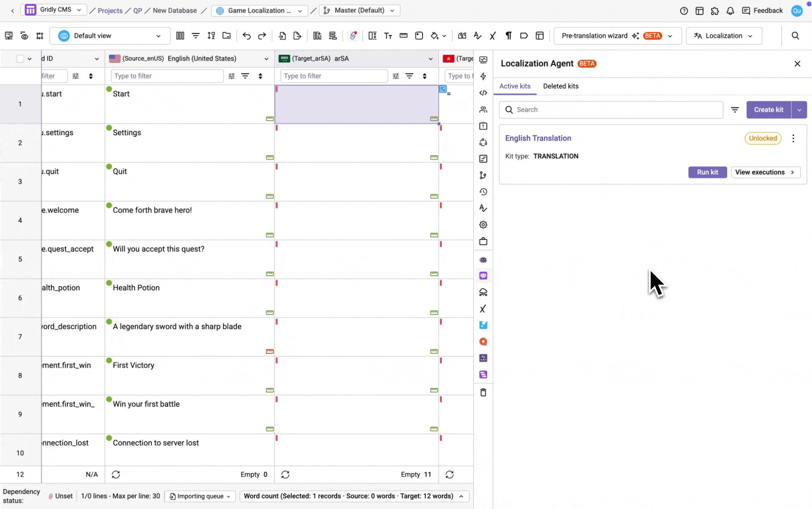This screenshot has height=509, width=812.
Task: Click the paint bucket fill color icon
Action: coord(434,36)
